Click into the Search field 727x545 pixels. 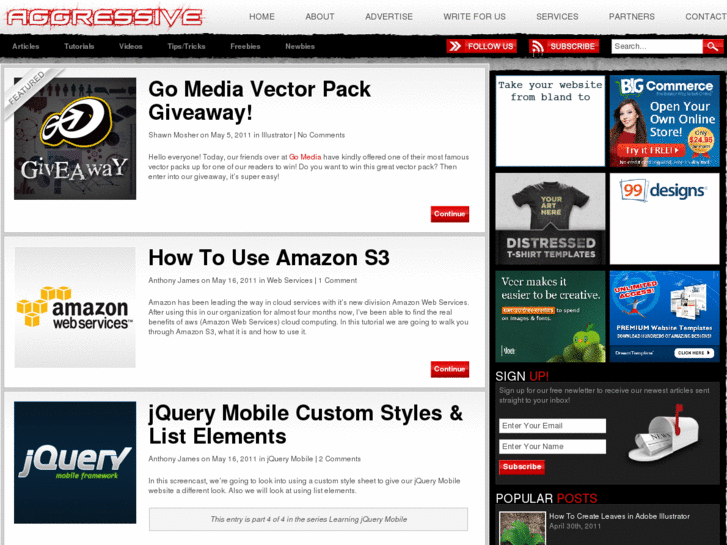click(657, 46)
